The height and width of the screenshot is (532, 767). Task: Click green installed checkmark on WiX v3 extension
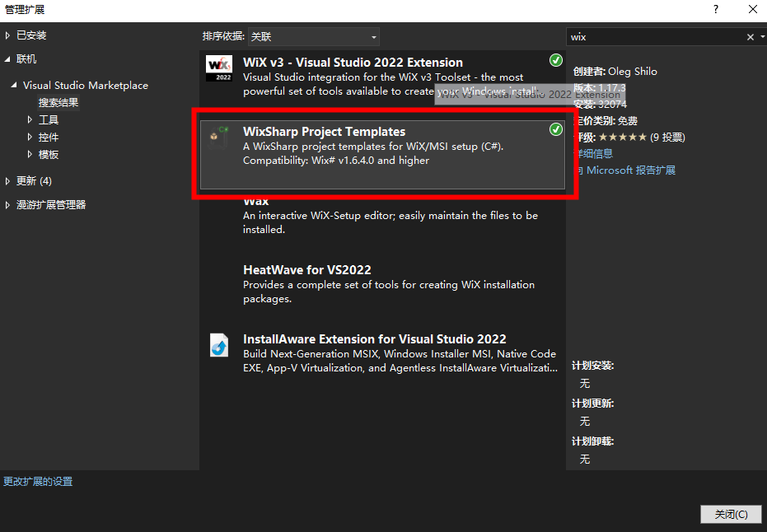pos(555,60)
